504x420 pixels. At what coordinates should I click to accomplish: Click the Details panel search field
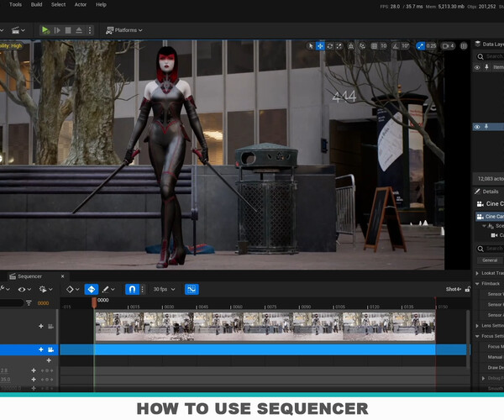[490, 249]
